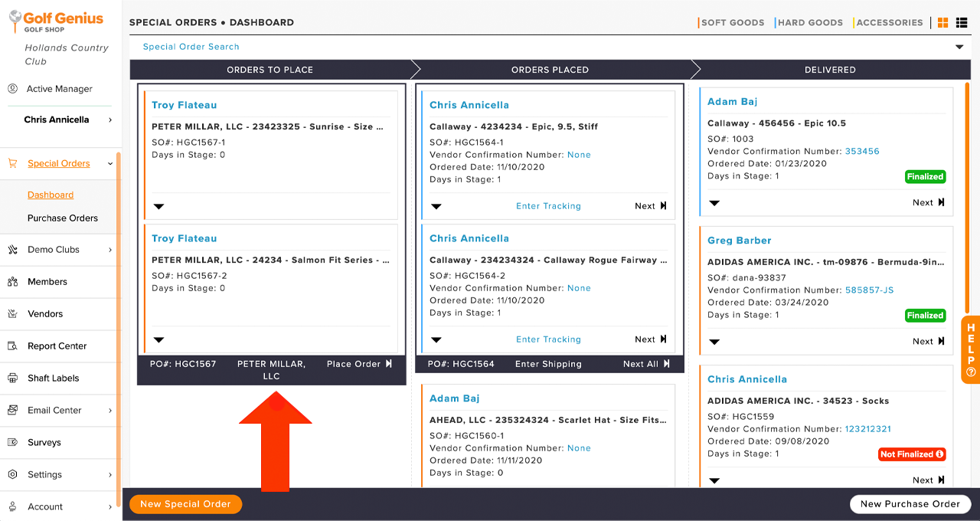This screenshot has width=980, height=521.
Task: Toggle the Hard Goods filter
Action: pyautogui.click(x=809, y=23)
